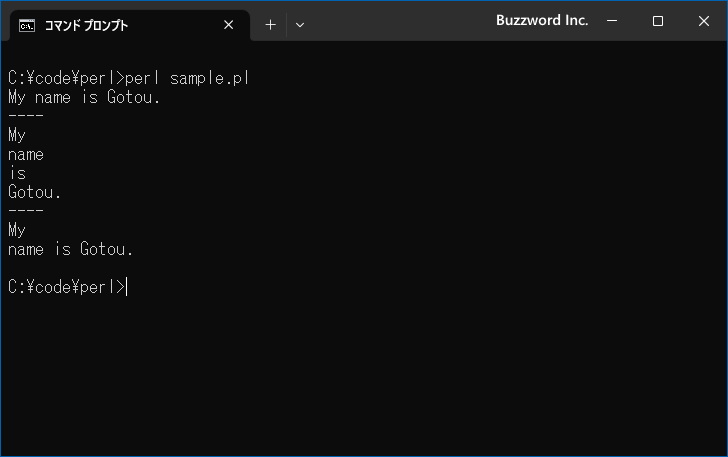Select the コマンド プロンプト tab
Image resolution: width=728 pixels, height=457 pixels.
(x=86, y=25)
